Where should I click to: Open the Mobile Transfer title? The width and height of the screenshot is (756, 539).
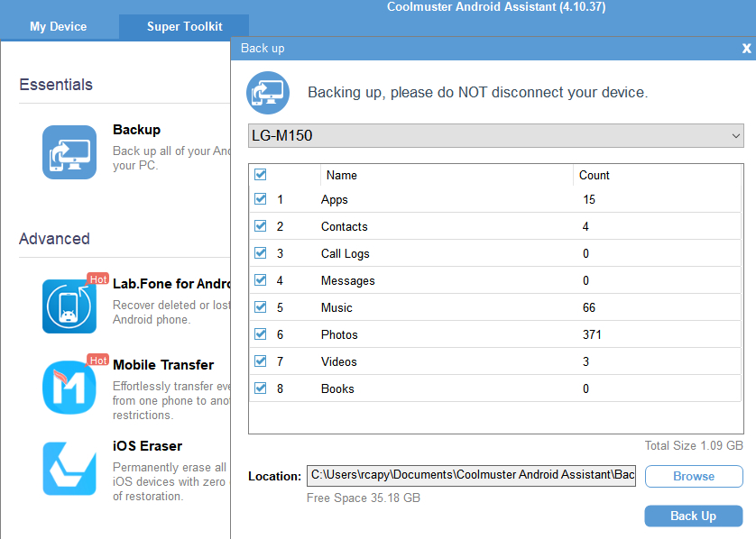[163, 365]
